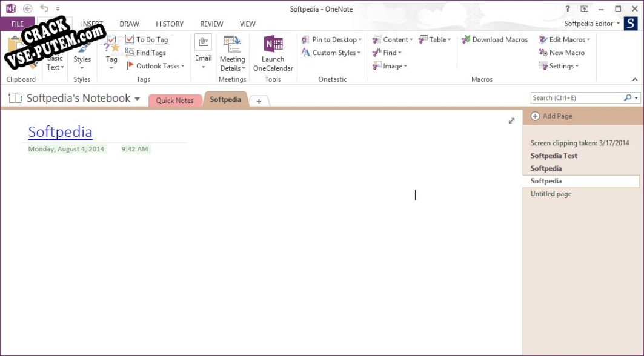
Task: Open the Image macros menu
Action: pos(390,66)
